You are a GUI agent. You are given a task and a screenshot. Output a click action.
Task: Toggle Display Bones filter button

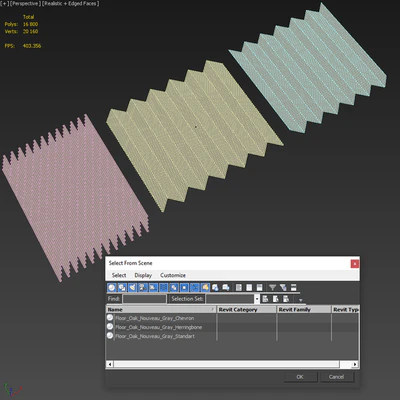(195, 287)
